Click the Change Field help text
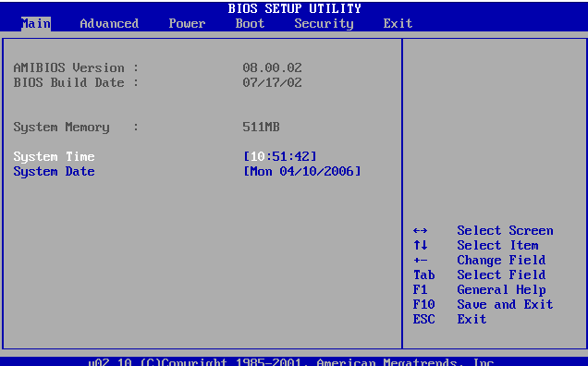The height and width of the screenshot is (366, 588). tap(501, 261)
